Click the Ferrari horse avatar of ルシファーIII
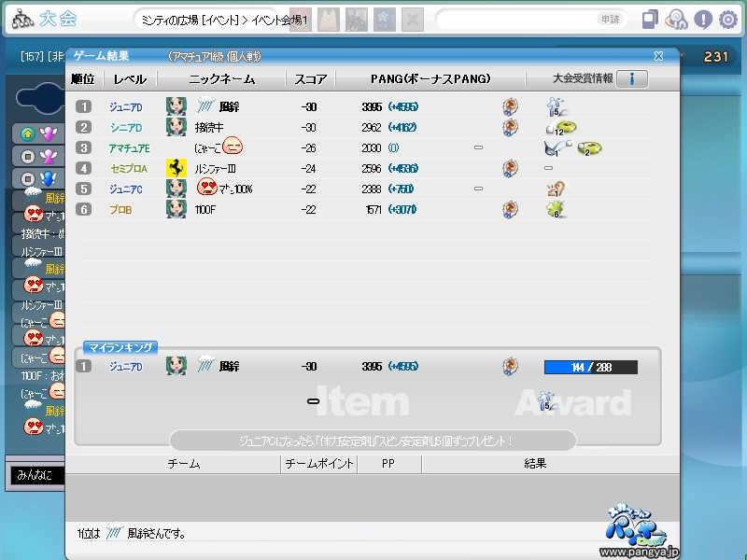 (176, 168)
